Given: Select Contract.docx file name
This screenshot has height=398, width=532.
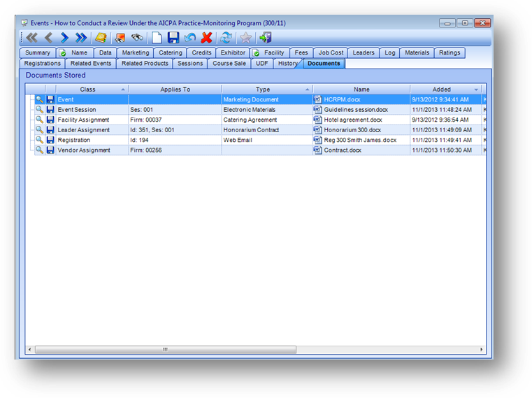Looking at the screenshot, I should coord(343,150).
